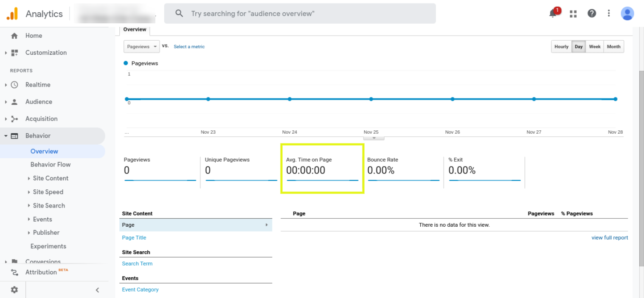Switch graph granularity to Hourly
The image size is (644, 298).
561,47
